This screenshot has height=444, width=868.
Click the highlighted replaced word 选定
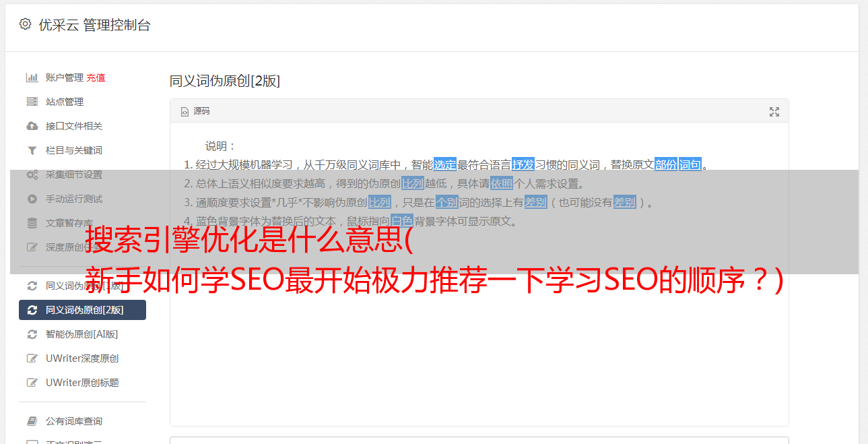(445, 164)
